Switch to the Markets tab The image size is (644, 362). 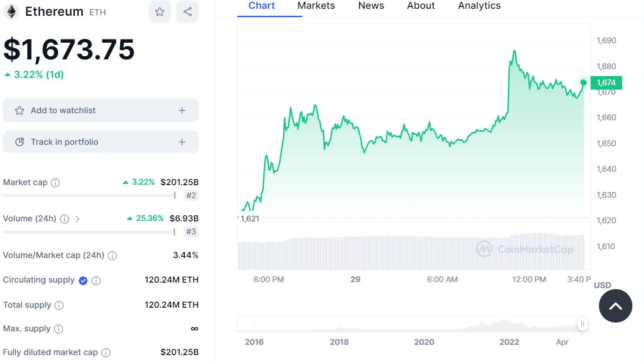coord(316,6)
